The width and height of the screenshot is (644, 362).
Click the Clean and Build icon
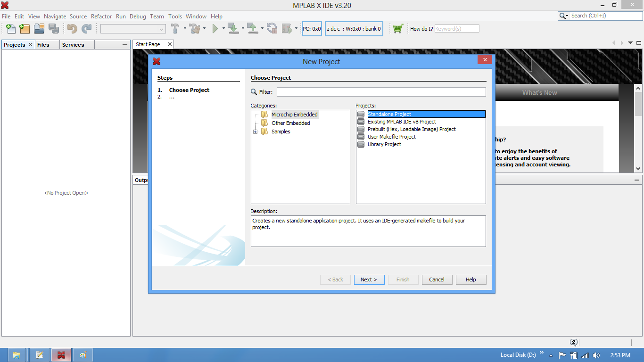point(195,29)
